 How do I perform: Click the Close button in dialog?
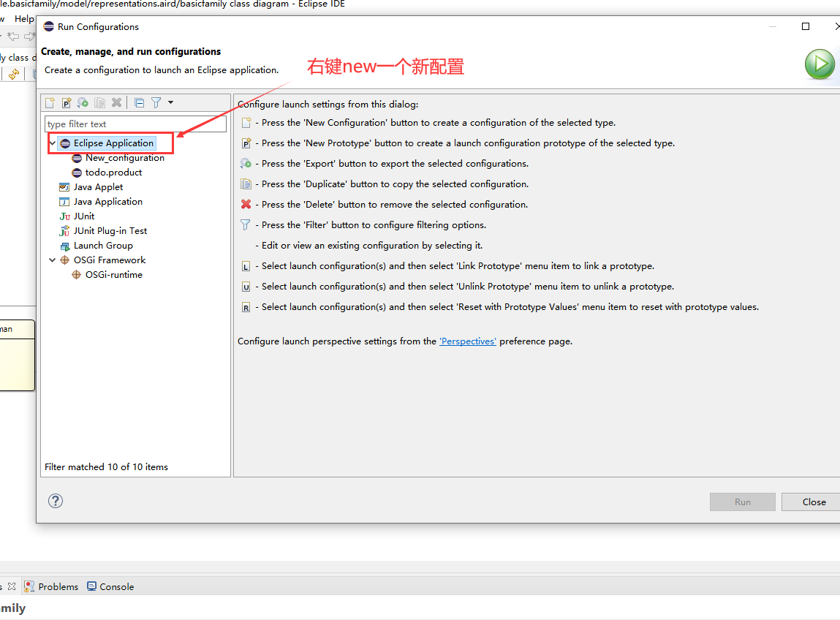[x=813, y=502]
